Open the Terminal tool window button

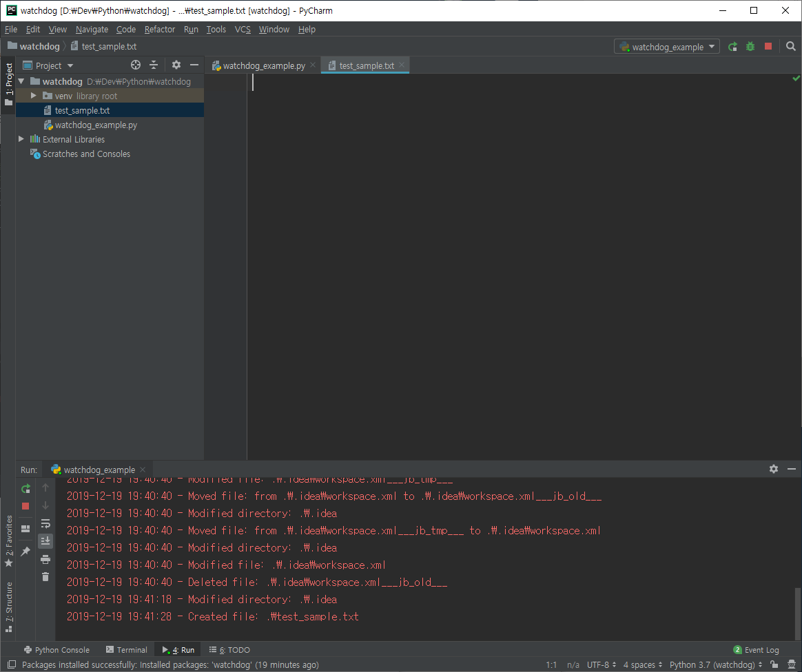click(x=126, y=649)
